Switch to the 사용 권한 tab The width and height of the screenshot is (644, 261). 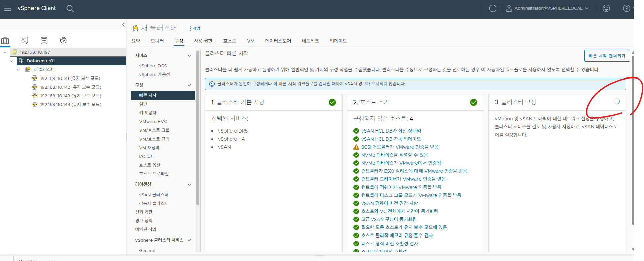203,41
